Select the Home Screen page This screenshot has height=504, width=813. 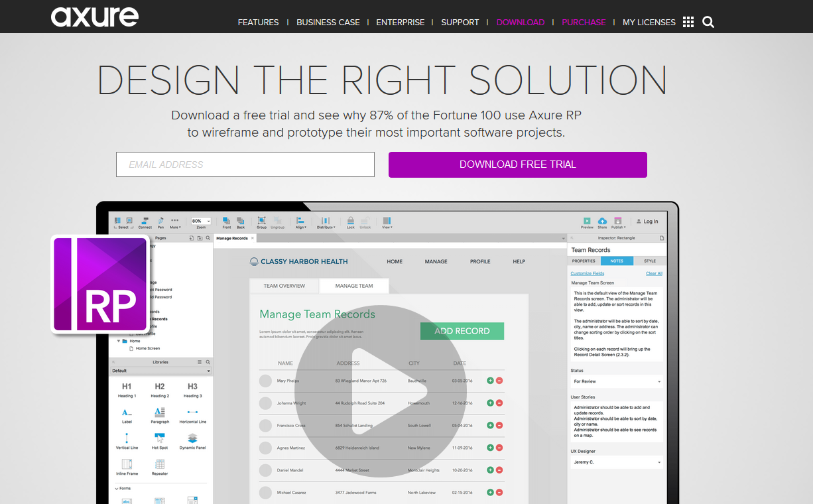point(147,348)
